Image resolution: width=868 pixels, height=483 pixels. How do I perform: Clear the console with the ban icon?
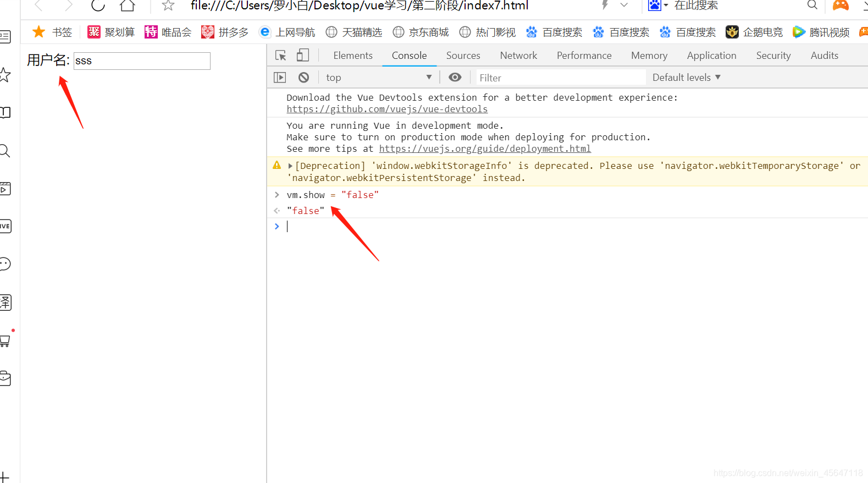coord(303,78)
